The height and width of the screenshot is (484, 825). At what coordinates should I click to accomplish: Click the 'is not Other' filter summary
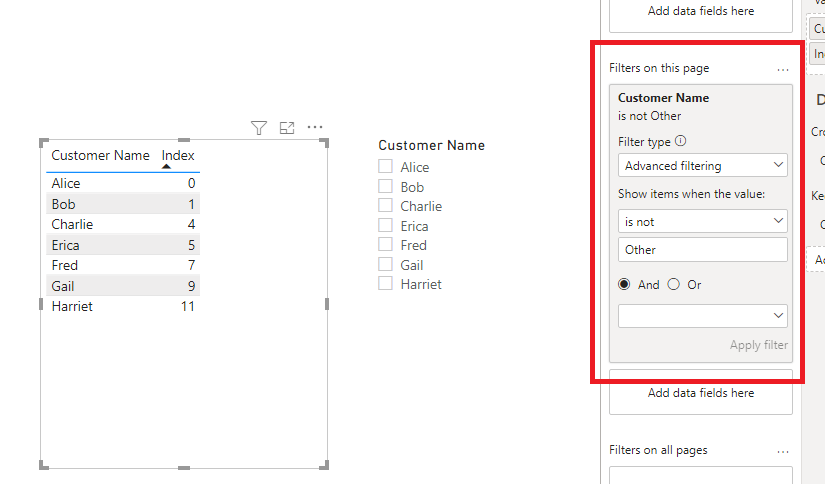pyautogui.click(x=649, y=116)
